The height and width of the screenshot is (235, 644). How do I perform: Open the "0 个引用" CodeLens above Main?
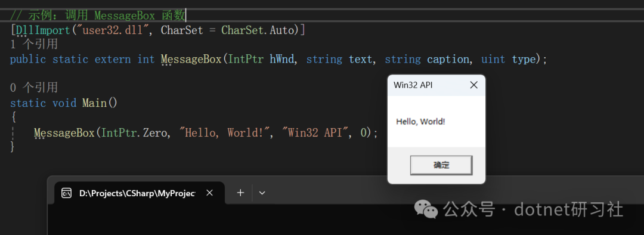click(x=33, y=88)
